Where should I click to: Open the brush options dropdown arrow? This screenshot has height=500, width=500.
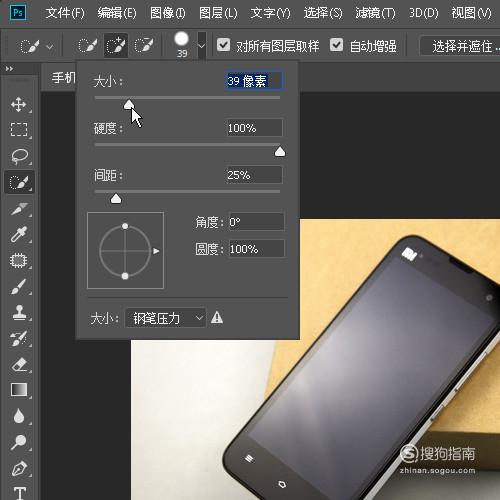(x=201, y=46)
